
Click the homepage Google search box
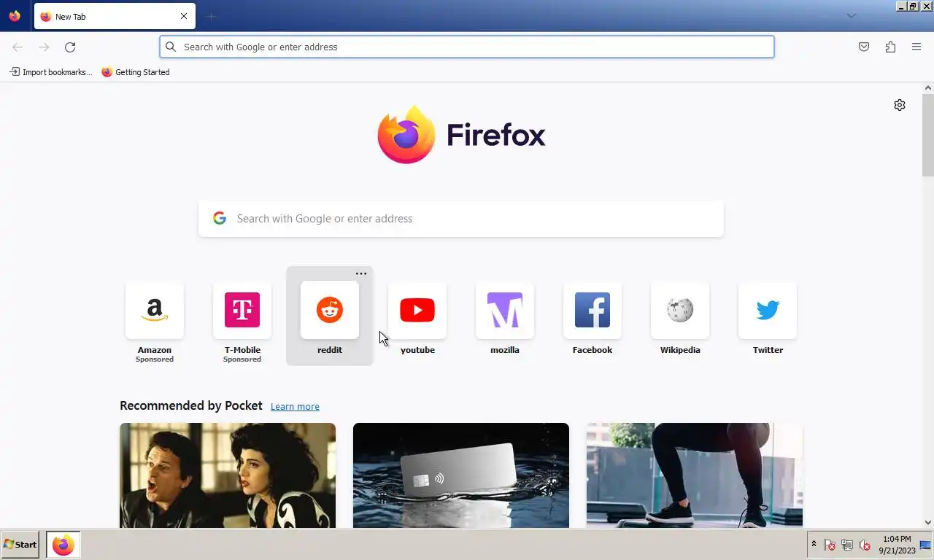point(461,219)
